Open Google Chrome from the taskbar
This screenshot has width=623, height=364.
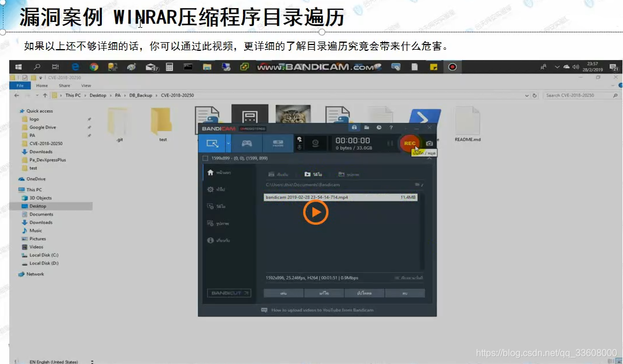click(94, 67)
